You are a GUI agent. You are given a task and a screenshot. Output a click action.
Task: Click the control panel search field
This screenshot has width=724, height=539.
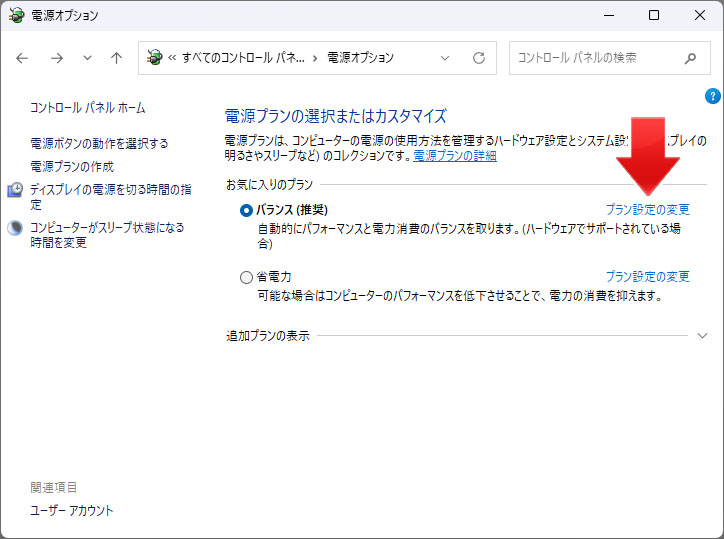[x=595, y=58]
